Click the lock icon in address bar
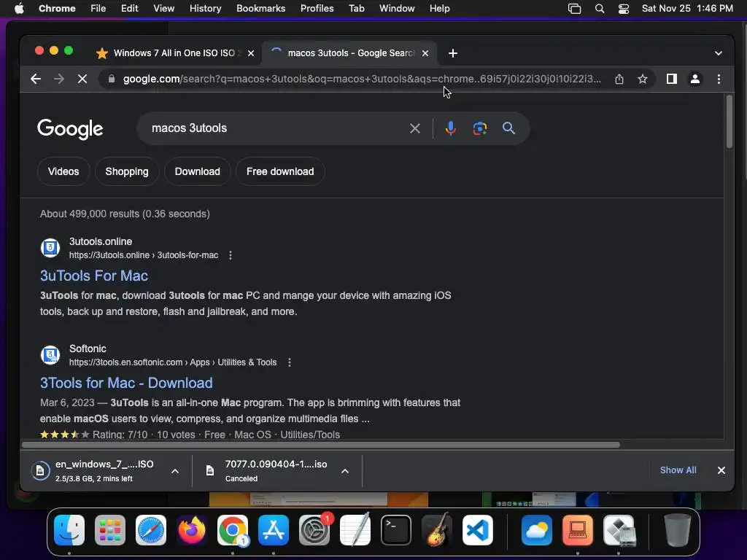Screen dimensions: 747x560 (x=112, y=79)
